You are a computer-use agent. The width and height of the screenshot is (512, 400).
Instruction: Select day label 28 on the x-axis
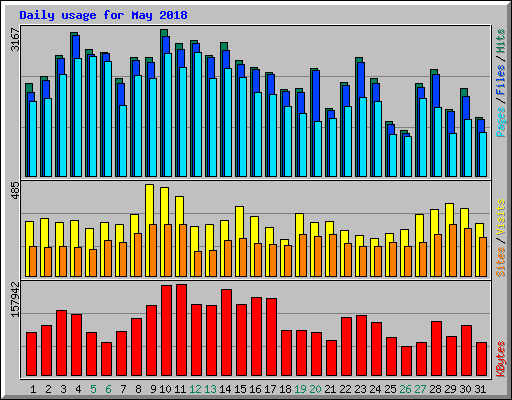click(435, 389)
